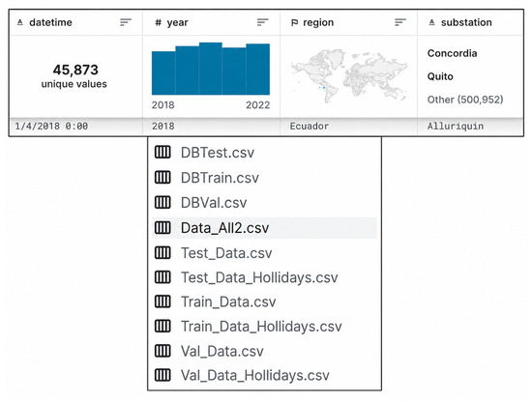Click the table icon beside DBTest.csv
This screenshot has height=402, width=532.
(x=163, y=152)
